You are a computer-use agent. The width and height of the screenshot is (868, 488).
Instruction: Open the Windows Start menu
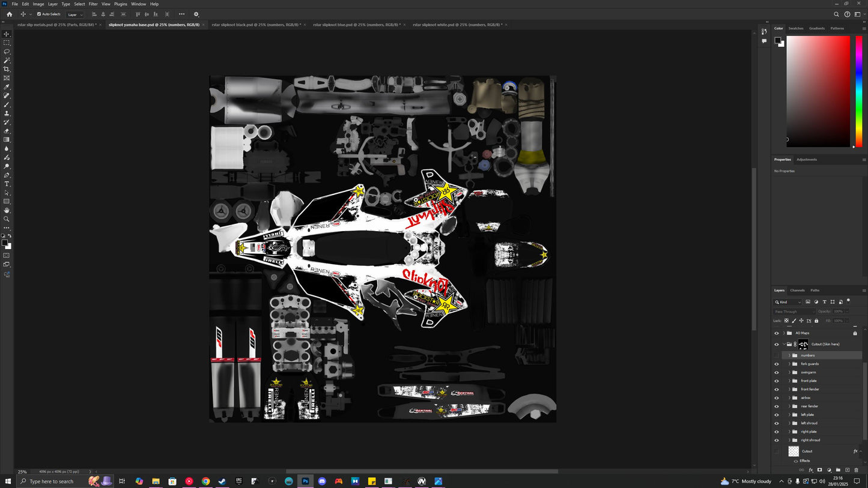[8, 481]
